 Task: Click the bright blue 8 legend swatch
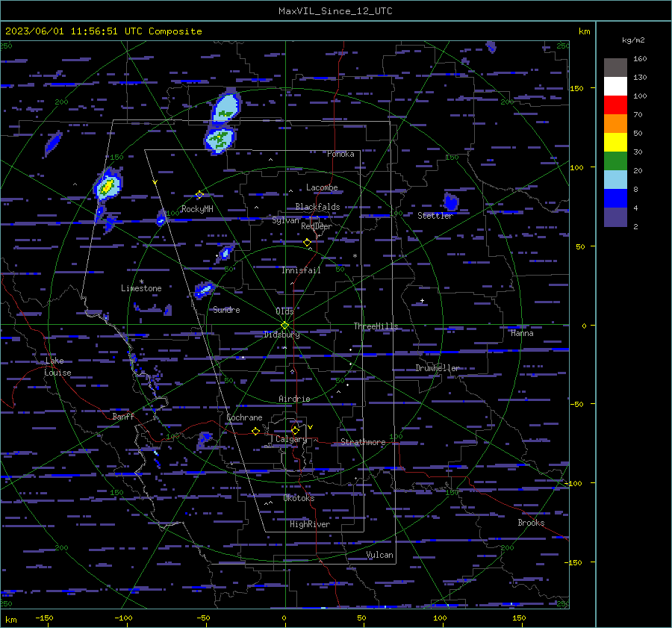[x=615, y=198]
